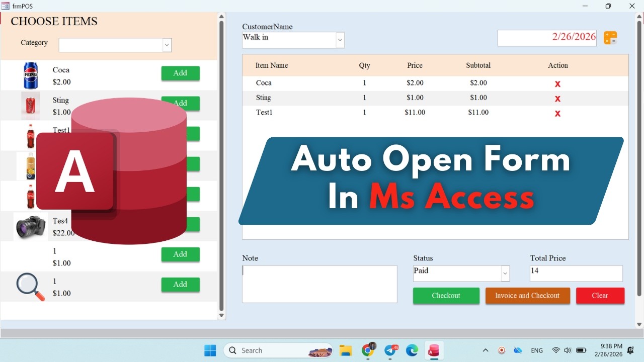
Task: Click the $11.00 Price cell for Test1
Action: (x=415, y=113)
